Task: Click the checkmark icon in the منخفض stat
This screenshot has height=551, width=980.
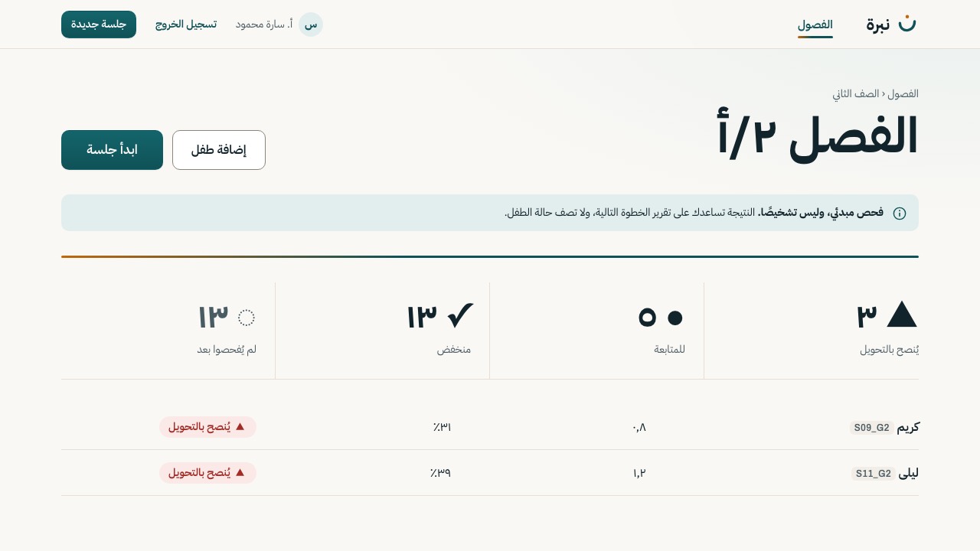Action: [x=460, y=315]
